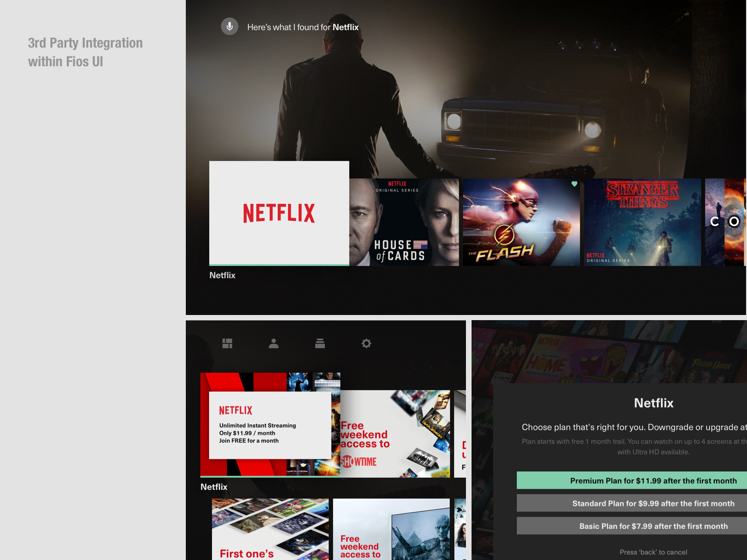Click the Netflix heading in plan dialog
Image resolution: width=747 pixels, height=560 pixels.
[654, 403]
